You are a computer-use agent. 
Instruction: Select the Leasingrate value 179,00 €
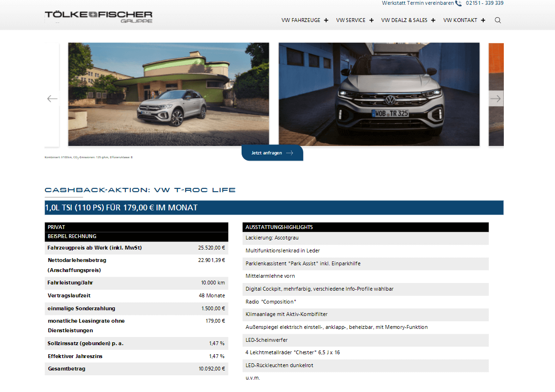215,321
